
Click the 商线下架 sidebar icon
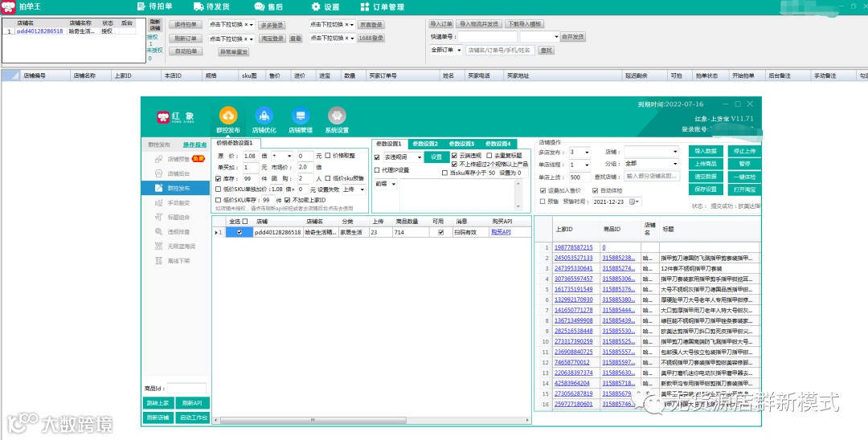pos(159,260)
